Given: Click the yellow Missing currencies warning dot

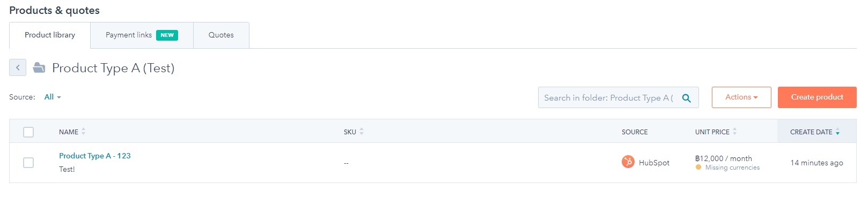Looking at the screenshot, I should pyautogui.click(x=698, y=167).
